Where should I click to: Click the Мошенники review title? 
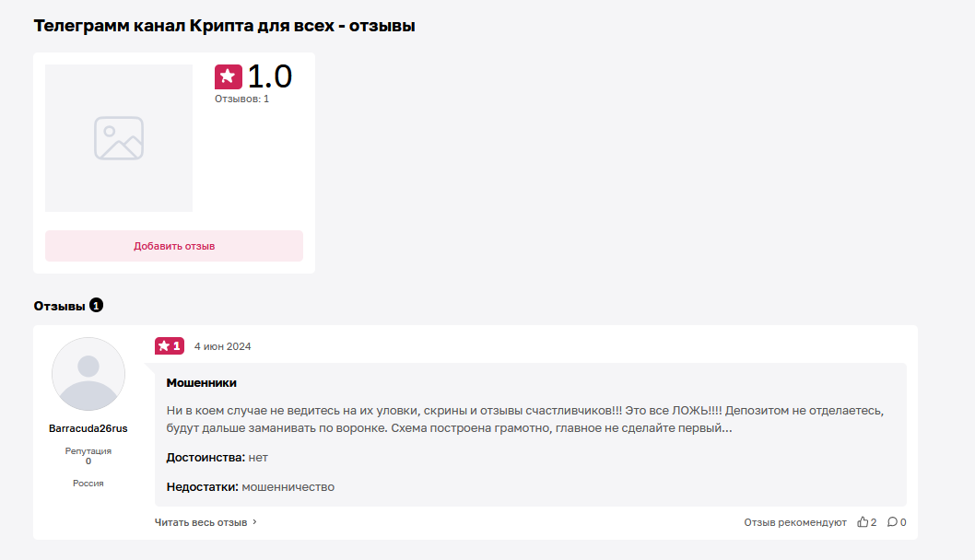(x=202, y=383)
